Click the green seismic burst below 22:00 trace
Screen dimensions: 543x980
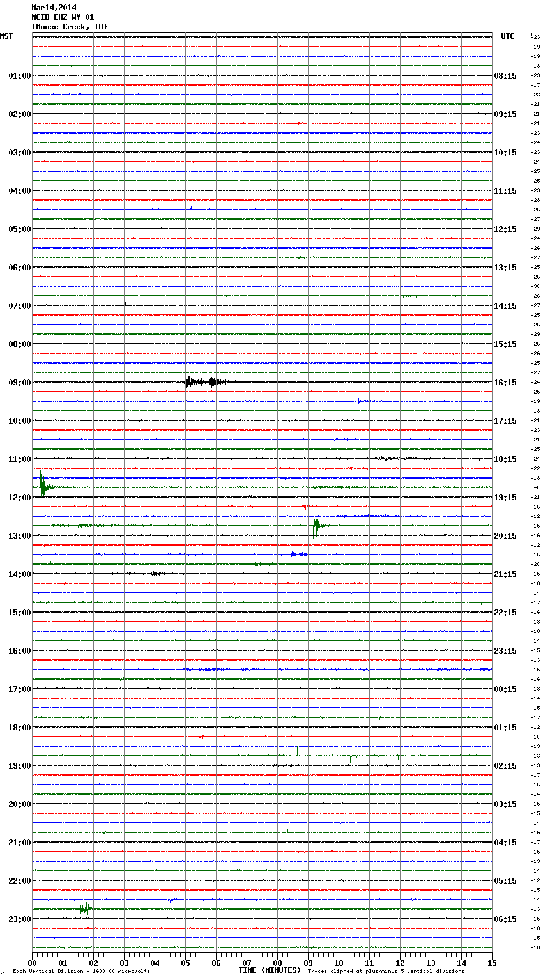click(x=86, y=908)
